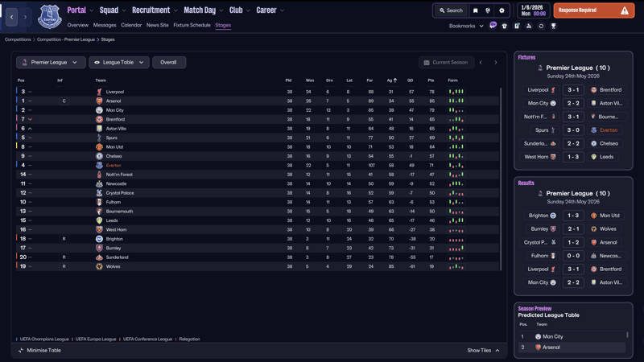
Task: Sort table by Won column header
Action: point(310,80)
